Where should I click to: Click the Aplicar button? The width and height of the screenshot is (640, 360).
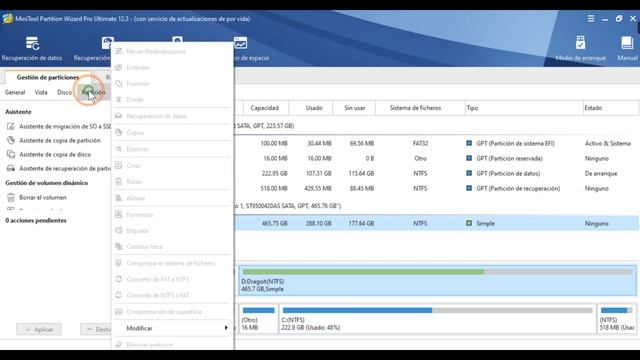coord(39,329)
